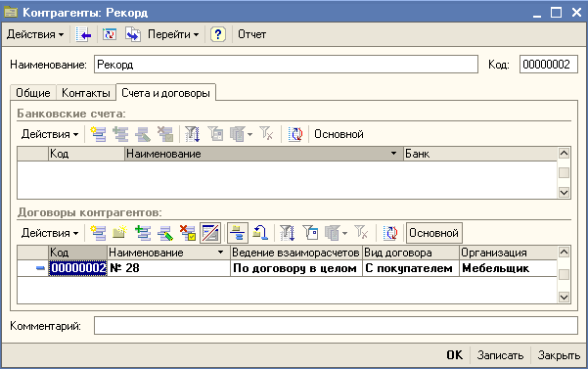Select contract code cell 00000002 in the table

(x=78, y=268)
